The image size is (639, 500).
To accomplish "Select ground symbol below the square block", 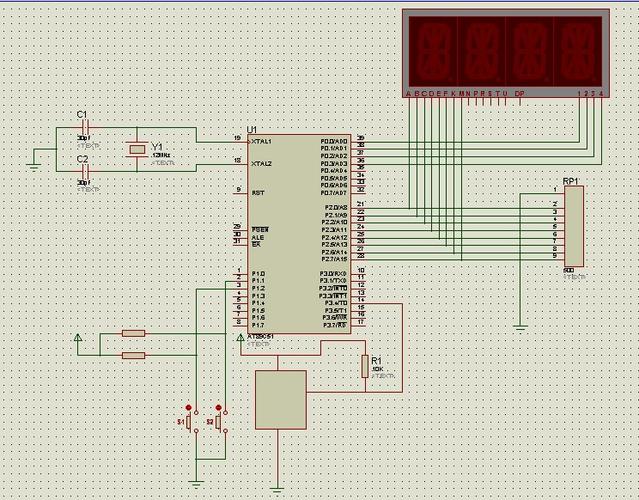I will click(x=278, y=489).
